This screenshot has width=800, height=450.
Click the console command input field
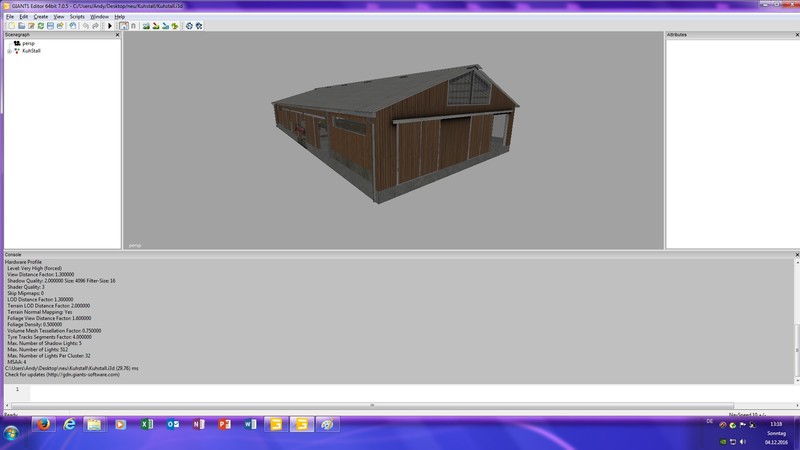coord(400,392)
